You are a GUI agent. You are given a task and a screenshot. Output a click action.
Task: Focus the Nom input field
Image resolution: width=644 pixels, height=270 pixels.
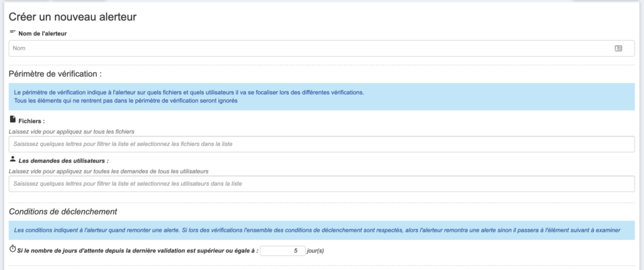coord(321,48)
